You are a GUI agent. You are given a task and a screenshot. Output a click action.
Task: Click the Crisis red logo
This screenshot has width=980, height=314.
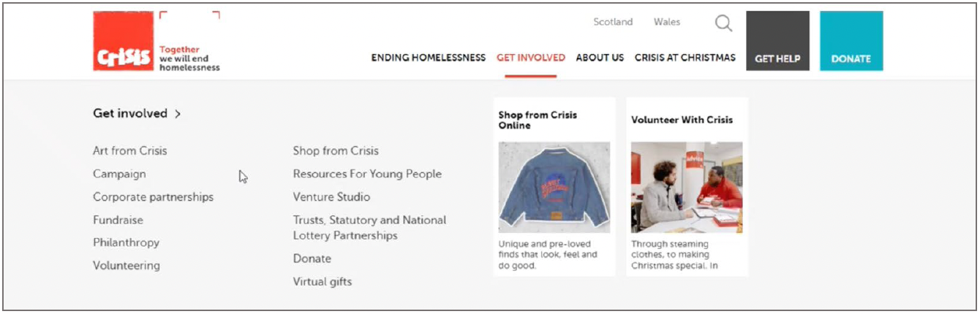tap(122, 42)
